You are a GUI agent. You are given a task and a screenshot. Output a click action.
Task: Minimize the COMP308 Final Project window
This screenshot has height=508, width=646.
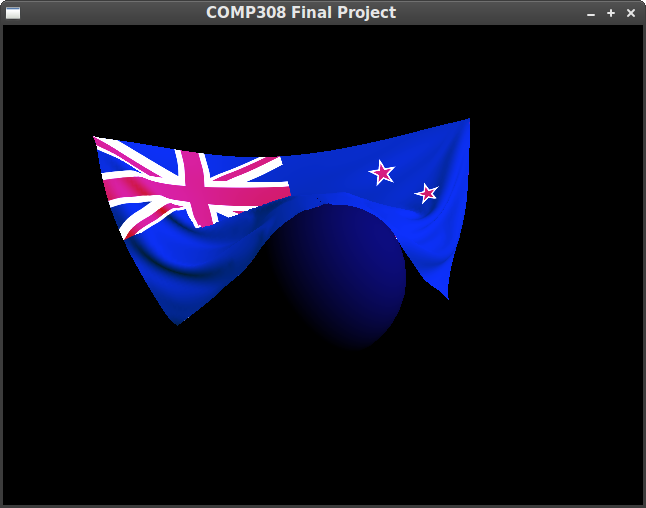pos(591,14)
